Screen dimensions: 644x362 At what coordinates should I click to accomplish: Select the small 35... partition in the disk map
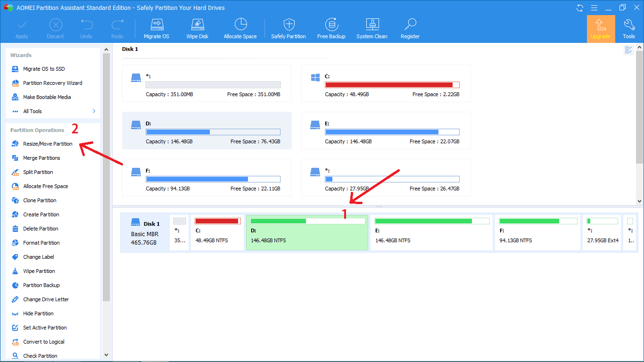179,233
